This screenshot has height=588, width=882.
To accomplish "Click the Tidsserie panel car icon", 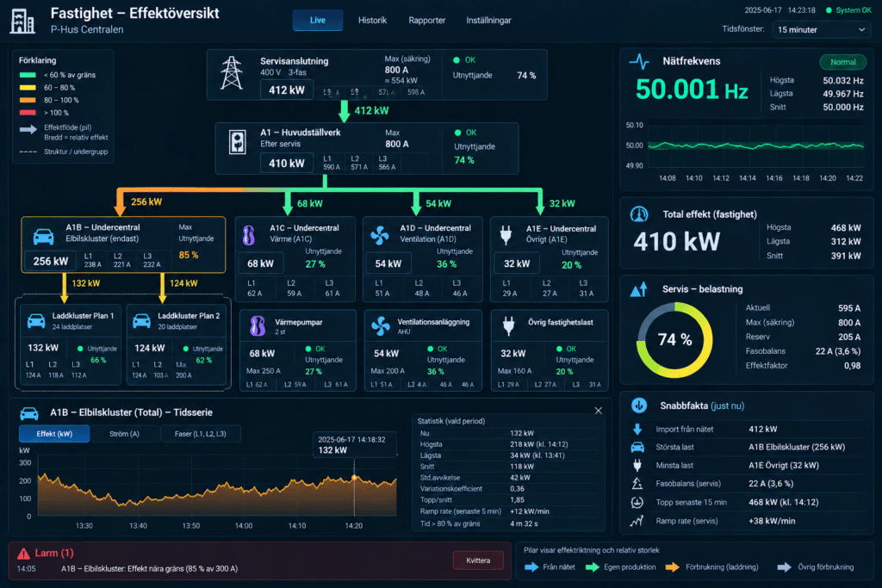I will [29, 414].
